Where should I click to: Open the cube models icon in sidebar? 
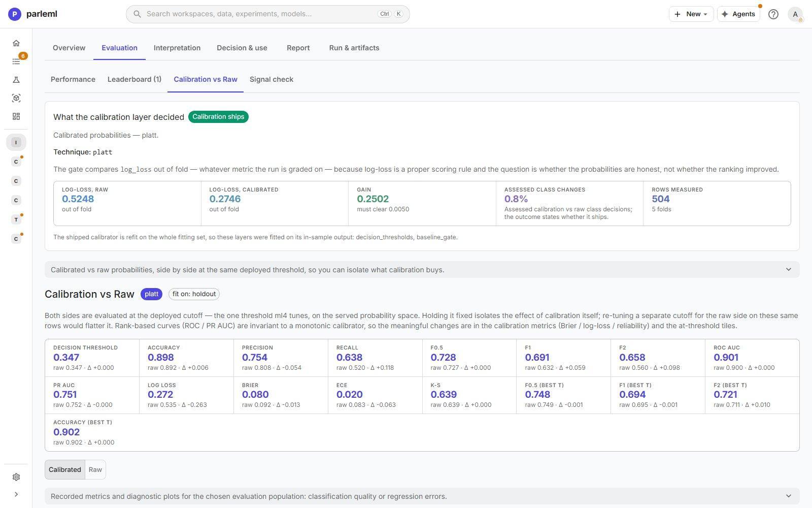16,98
